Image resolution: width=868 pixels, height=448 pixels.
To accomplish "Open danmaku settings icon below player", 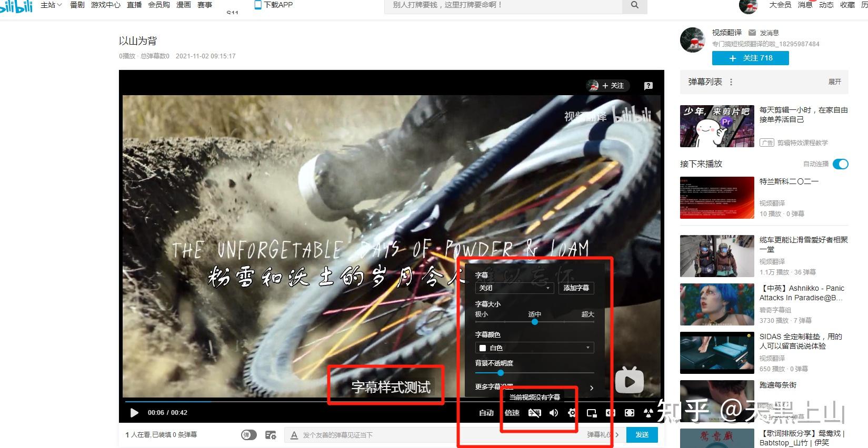I will pos(271,435).
